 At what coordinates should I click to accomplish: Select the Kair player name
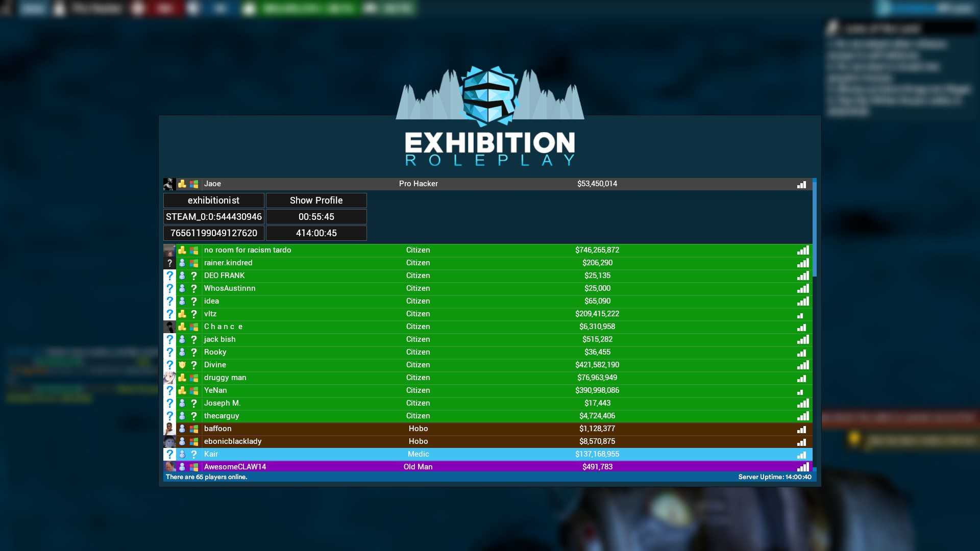tap(211, 454)
